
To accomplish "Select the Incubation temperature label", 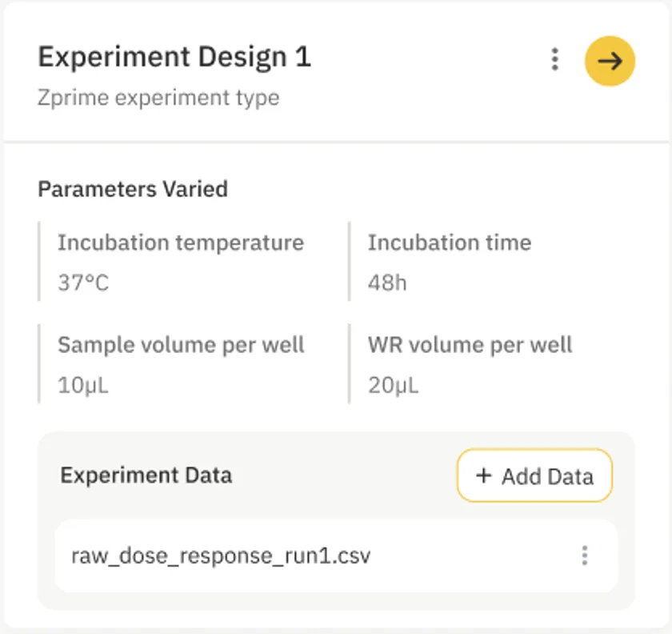I will click(181, 243).
